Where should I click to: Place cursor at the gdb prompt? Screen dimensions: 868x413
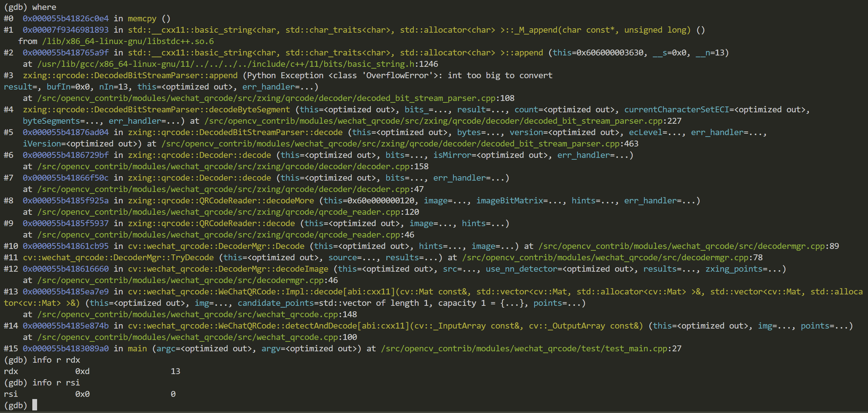click(x=35, y=405)
